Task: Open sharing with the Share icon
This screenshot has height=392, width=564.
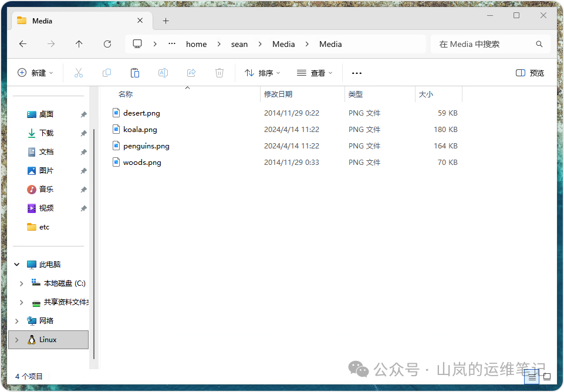Action: tap(191, 72)
